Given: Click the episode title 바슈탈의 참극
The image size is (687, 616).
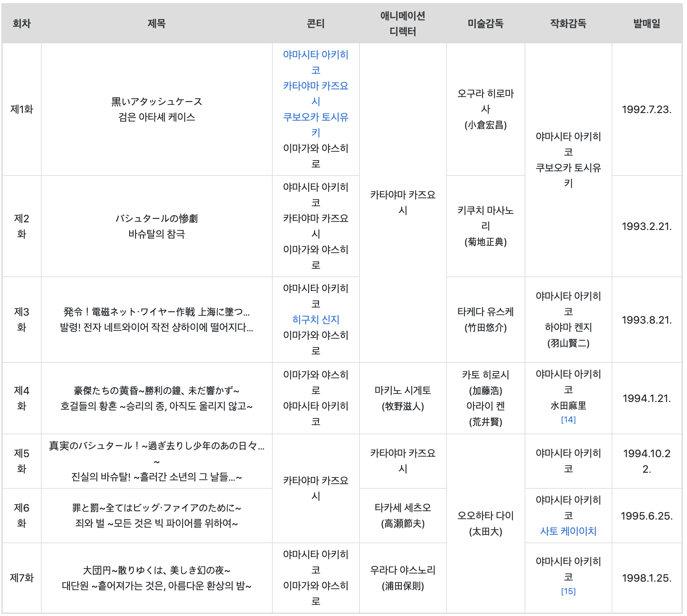Looking at the screenshot, I should pyautogui.click(x=156, y=234).
